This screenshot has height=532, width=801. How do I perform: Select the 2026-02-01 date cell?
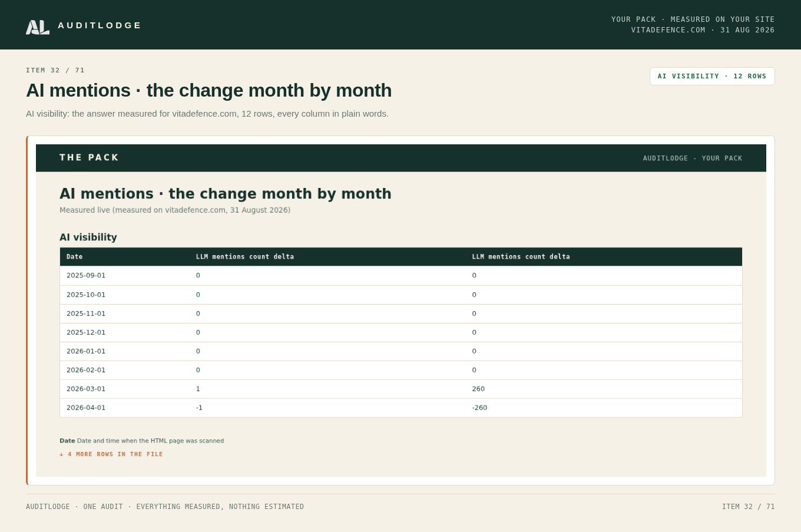pos(86,370)
